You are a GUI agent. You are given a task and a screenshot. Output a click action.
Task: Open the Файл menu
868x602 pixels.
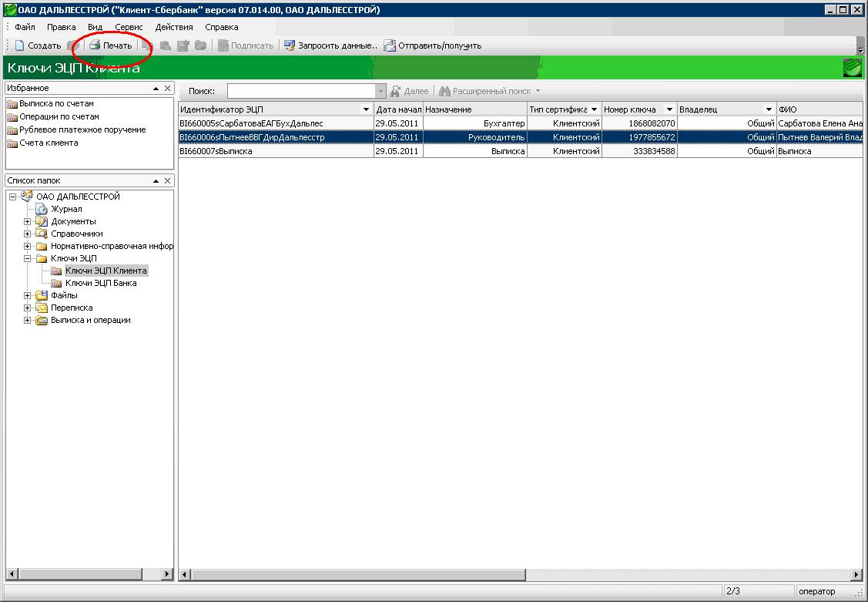25,26
